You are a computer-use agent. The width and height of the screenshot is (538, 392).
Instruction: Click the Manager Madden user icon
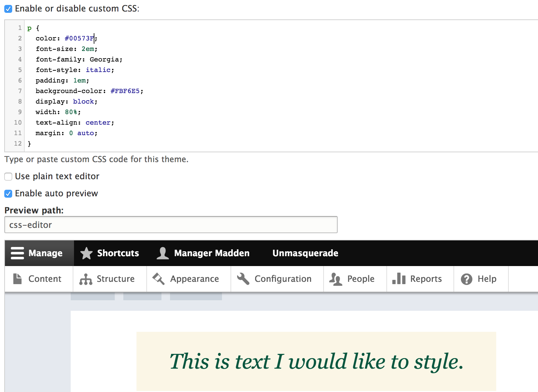(x=162, y=253)
